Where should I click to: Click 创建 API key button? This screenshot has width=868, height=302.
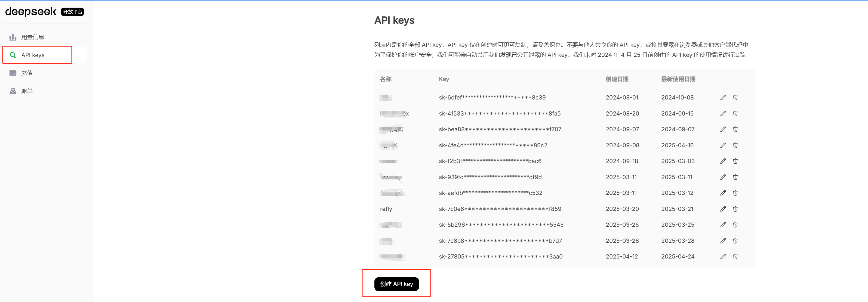click(x=396, y=284)
